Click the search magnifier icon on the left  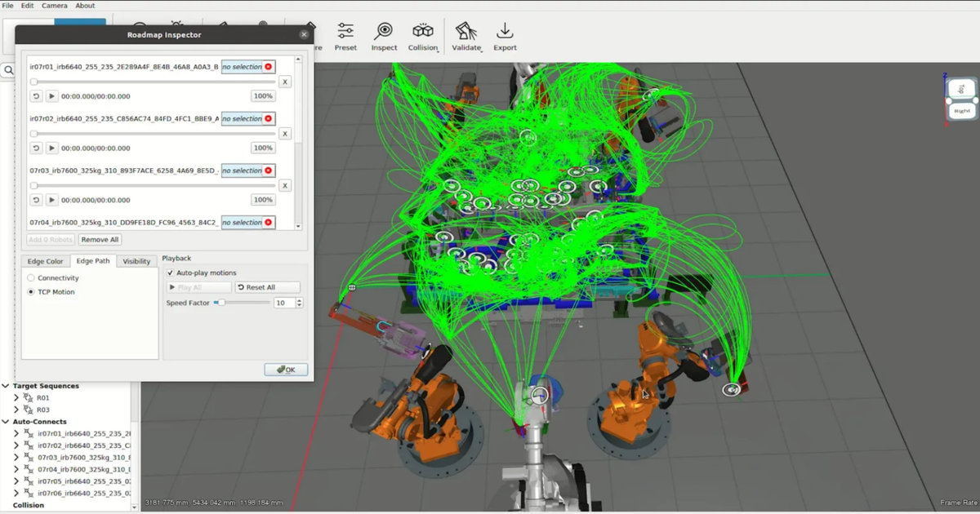tap(7, 70)
